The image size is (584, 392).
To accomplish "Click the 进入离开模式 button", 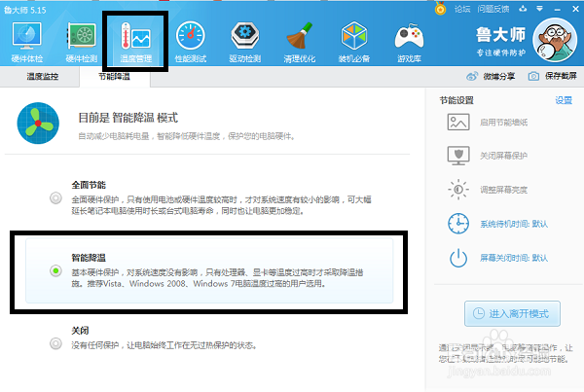I will click(x=512, y=314).
